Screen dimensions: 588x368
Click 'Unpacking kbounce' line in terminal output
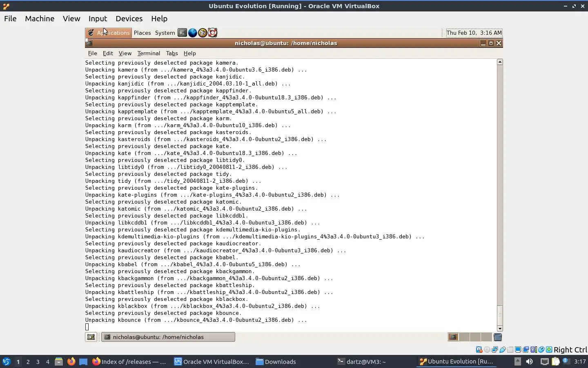(196, 320)
